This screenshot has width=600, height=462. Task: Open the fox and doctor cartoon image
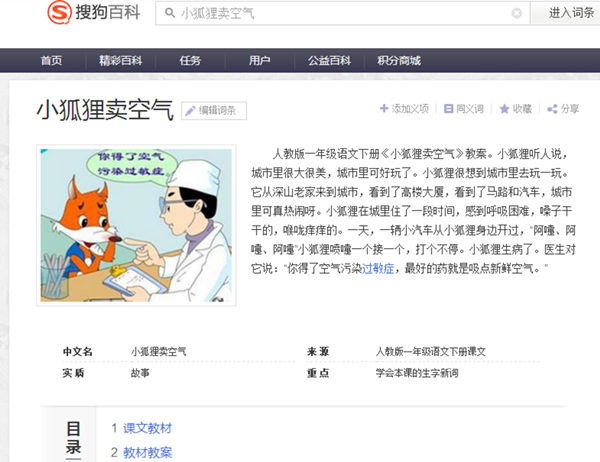(x=136, y=225)
